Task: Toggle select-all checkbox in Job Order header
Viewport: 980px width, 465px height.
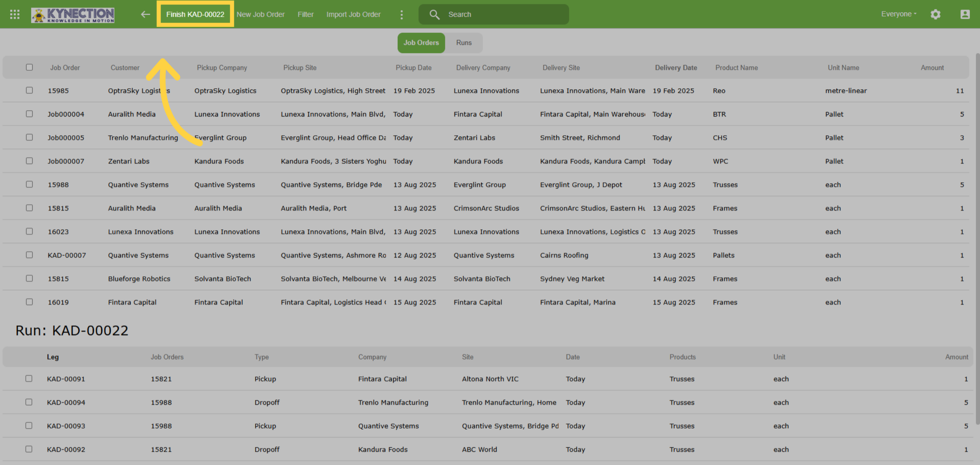Action: tap(29, 67)
